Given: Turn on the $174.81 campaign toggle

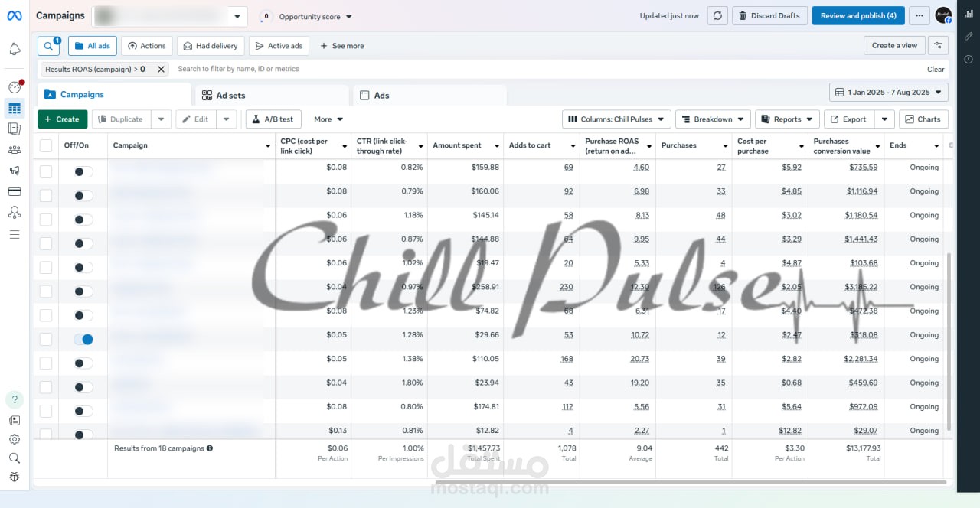Looking at the screenshot, I should 83,411.
